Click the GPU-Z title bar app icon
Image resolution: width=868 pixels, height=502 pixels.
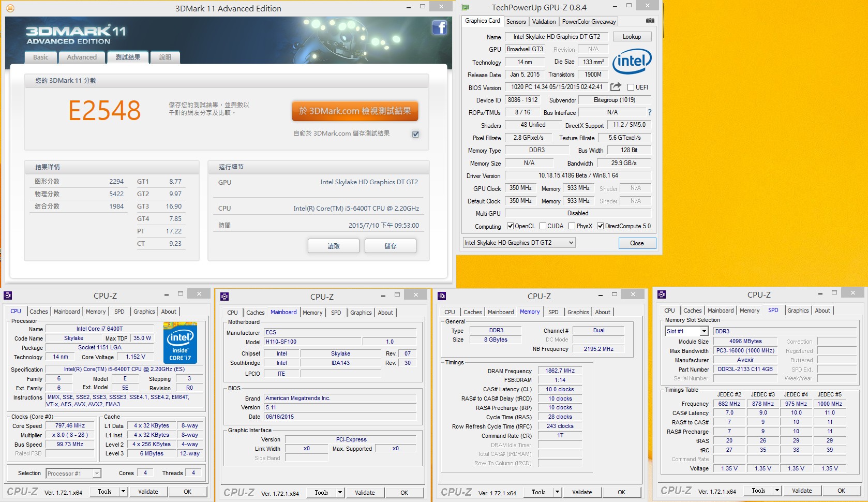coord(466,7)
